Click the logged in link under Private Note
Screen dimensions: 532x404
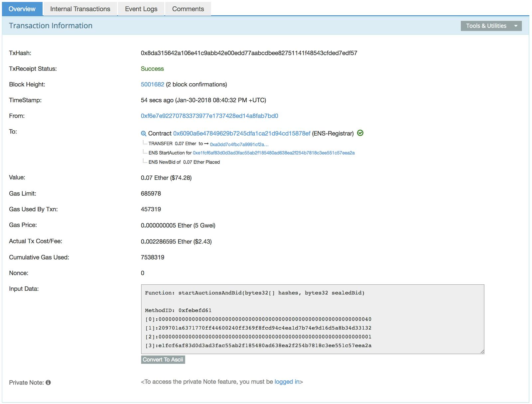click(287, 382)
